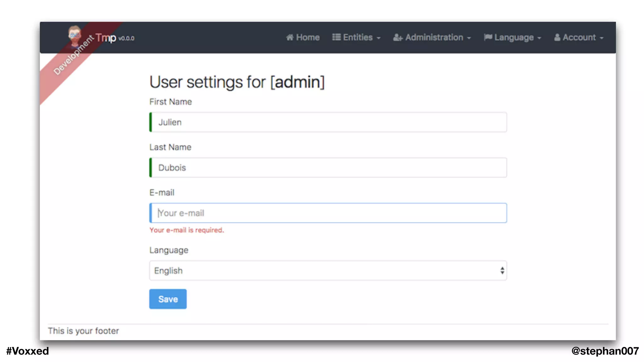Screen dimensions: 644x362
Task: Open the Account dropdown caret
Action: 602,38
